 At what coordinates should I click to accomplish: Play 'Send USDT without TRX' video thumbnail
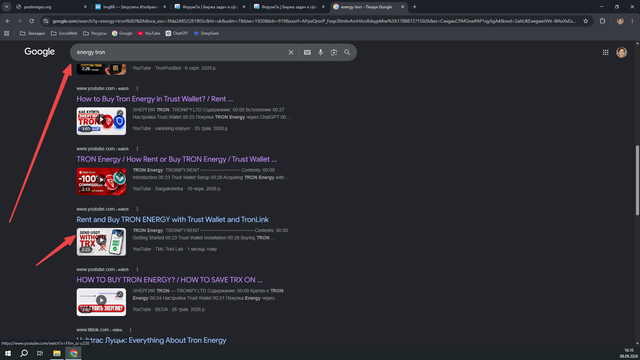point(101,242)
